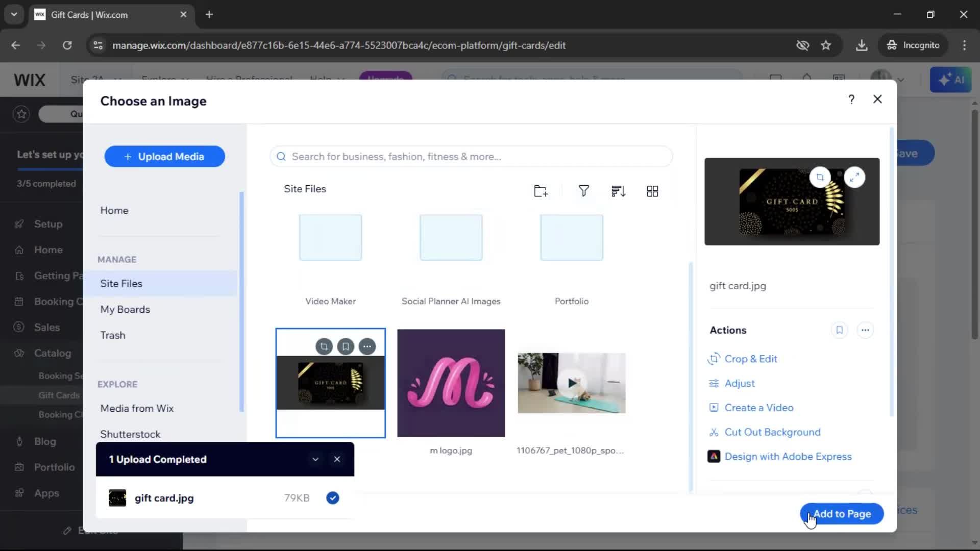The image size is (980, 551).
Task: Open Chrome menu three dots
Action: pos(964,45)
